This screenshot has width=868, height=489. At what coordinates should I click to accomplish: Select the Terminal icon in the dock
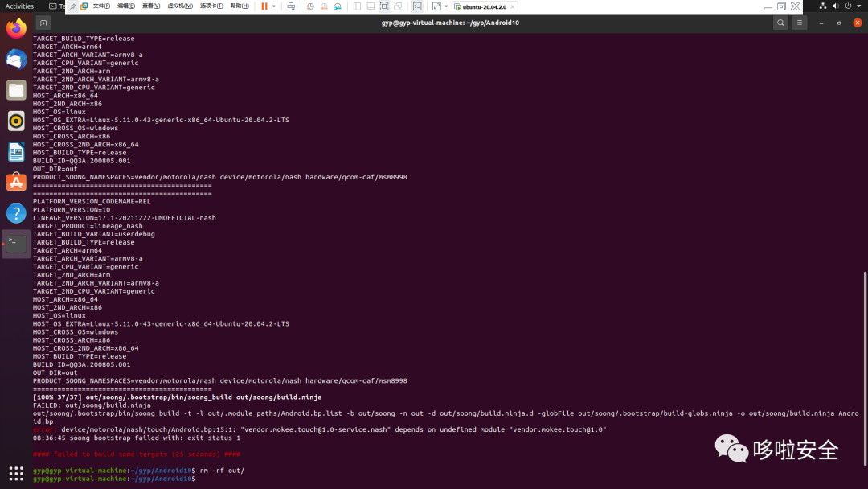click(x=16, y=244)
